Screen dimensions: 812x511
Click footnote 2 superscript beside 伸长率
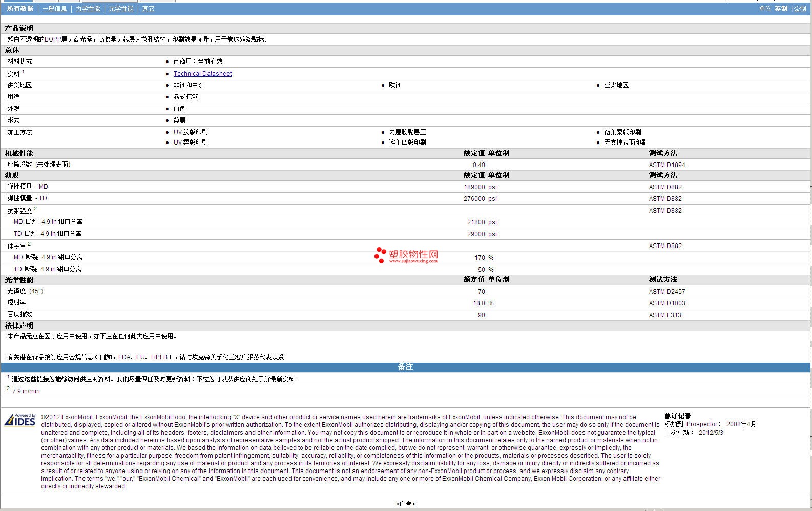[29, 244]
